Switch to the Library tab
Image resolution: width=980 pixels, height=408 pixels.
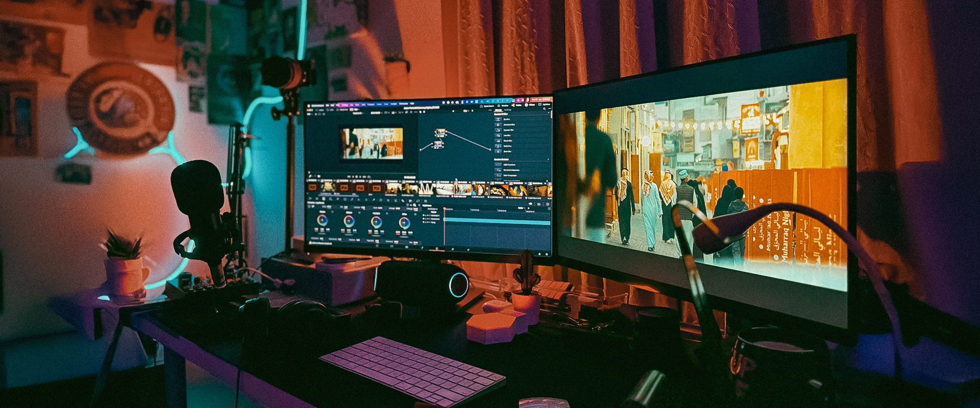click(x=498, y=110)
